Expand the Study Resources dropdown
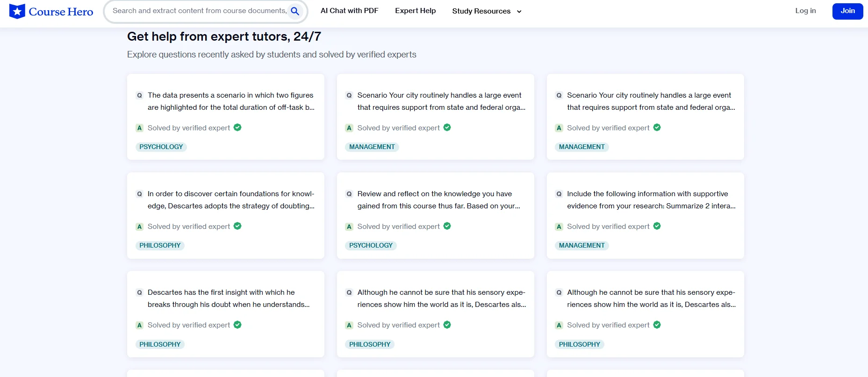Screen dimensions: 868x377 pyautogui.click(x=481, y=11)
